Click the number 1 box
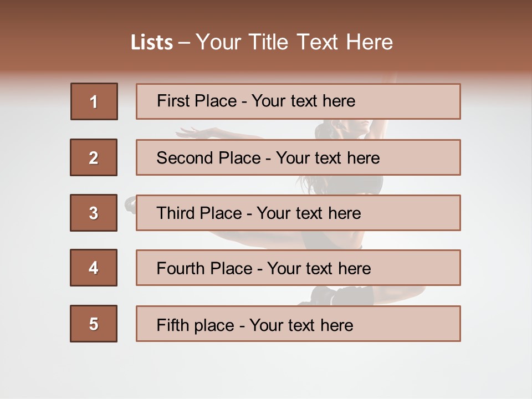Screen dimensions: 532x399 [94, 101]
